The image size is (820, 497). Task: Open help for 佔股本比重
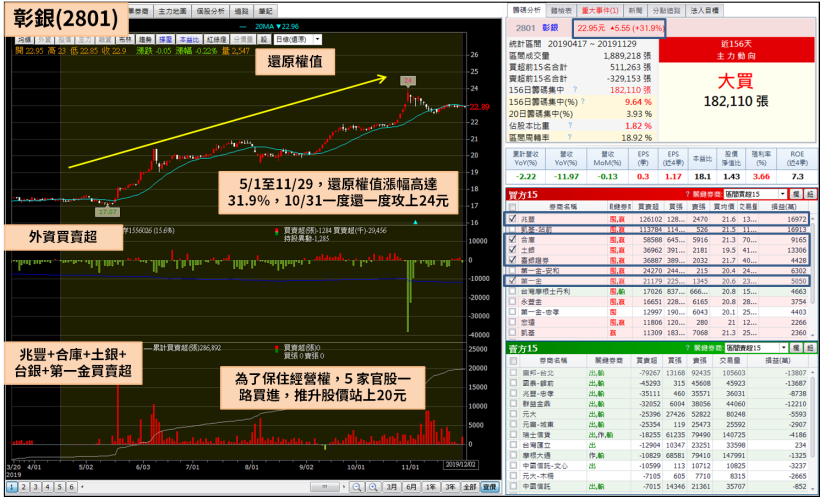pyautogui.click(x=570, y=126)
